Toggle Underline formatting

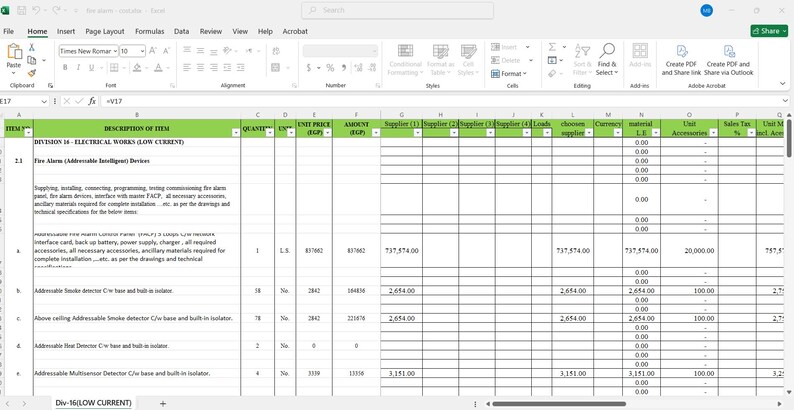pyautogui.click(x=91, y=67)
